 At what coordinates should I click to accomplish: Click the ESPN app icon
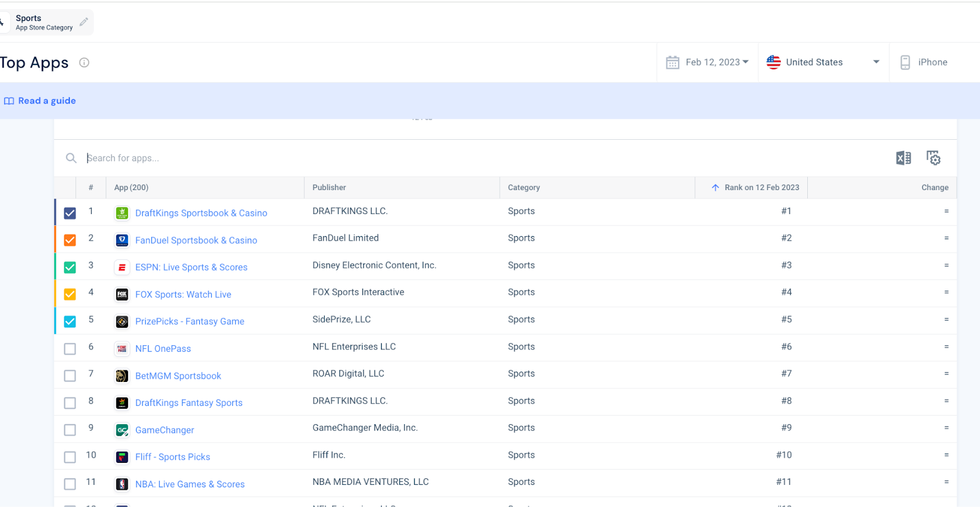click(122, 267)
